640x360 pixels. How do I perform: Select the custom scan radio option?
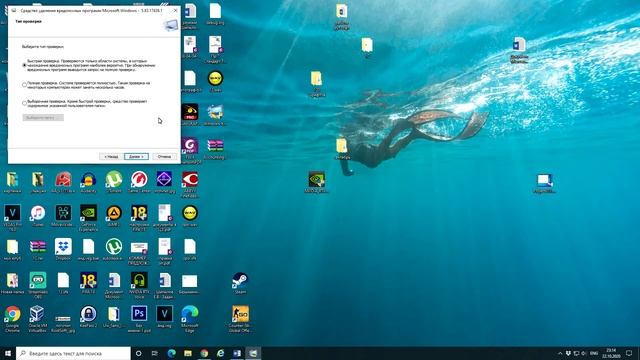(24, 103)
